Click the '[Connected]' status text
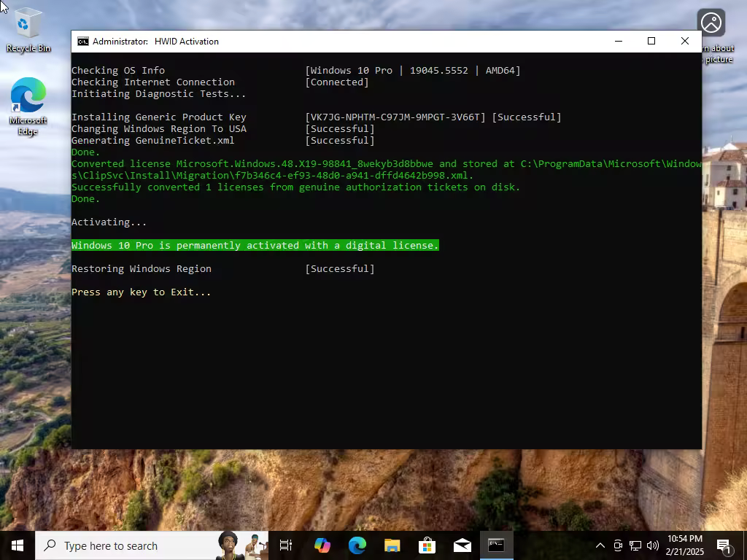This screenshot has height=560, width=747. pos(337,82)
